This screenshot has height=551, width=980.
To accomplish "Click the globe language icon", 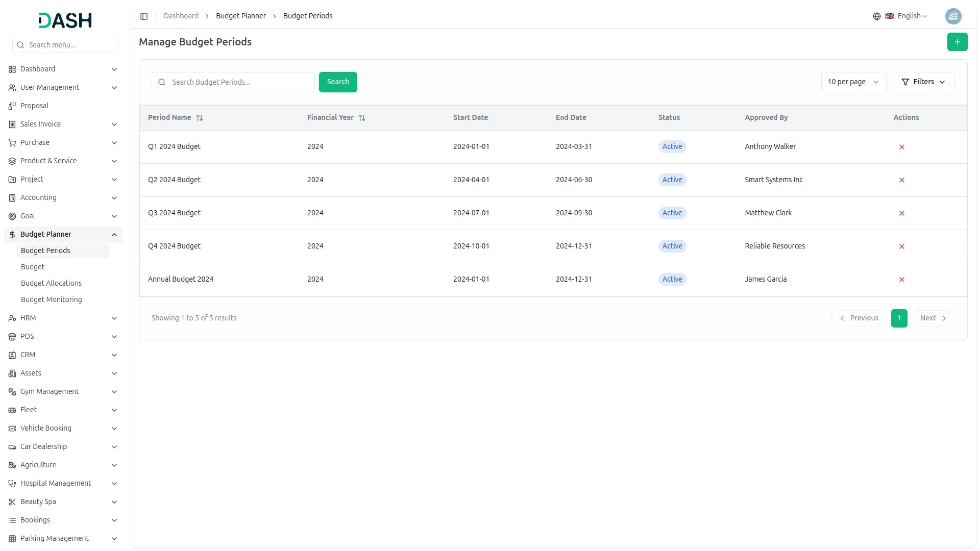I will 877,16.
